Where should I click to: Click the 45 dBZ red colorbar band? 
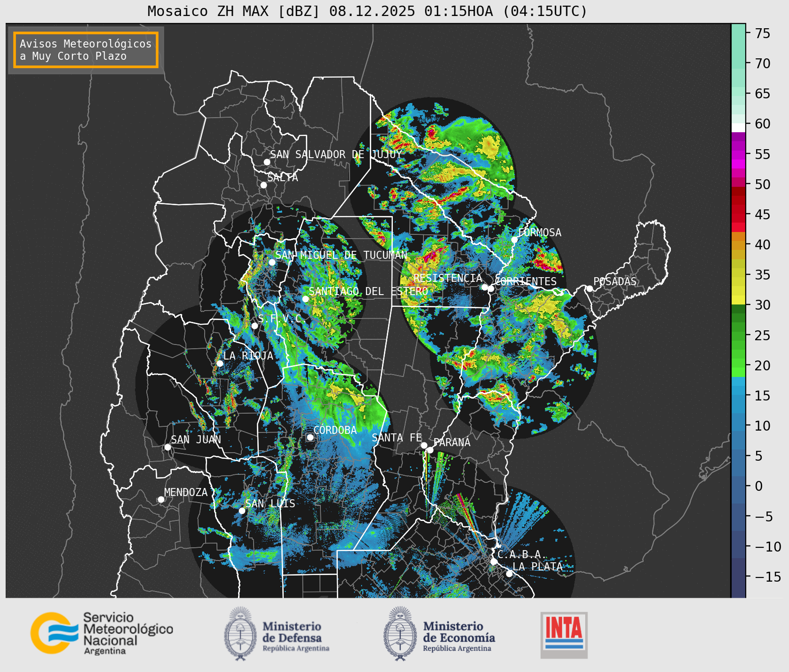(738, 215)
